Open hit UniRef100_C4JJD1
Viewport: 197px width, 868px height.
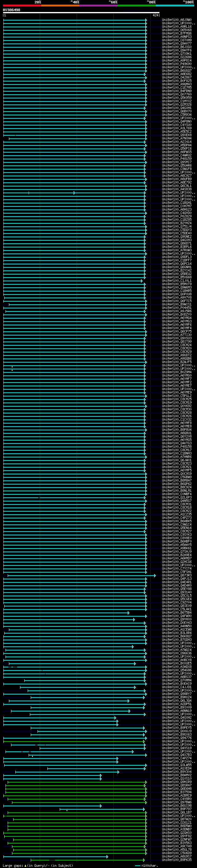[177, 687]
